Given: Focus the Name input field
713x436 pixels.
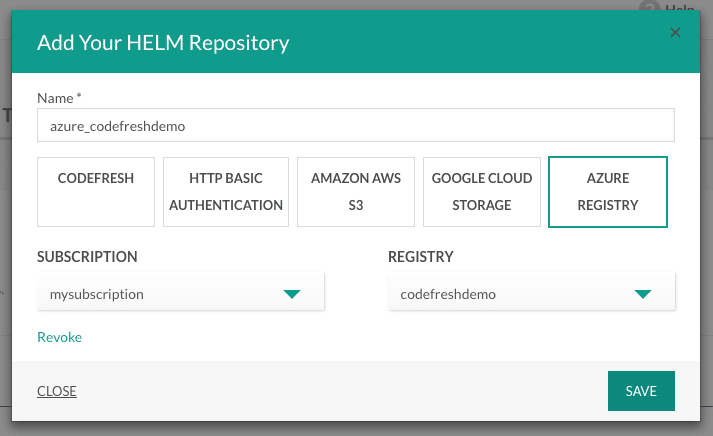Looking at the screenshot, I should coord(356,125).
